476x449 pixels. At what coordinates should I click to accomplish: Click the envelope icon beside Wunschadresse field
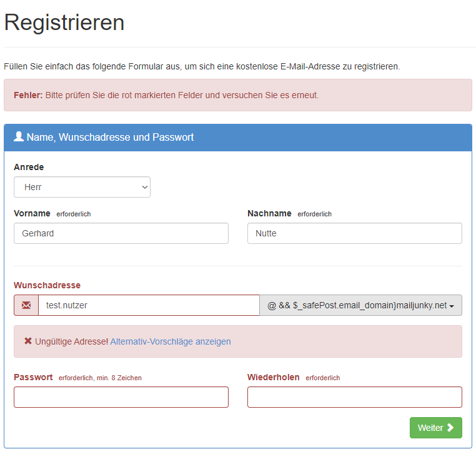pos(26,305)
